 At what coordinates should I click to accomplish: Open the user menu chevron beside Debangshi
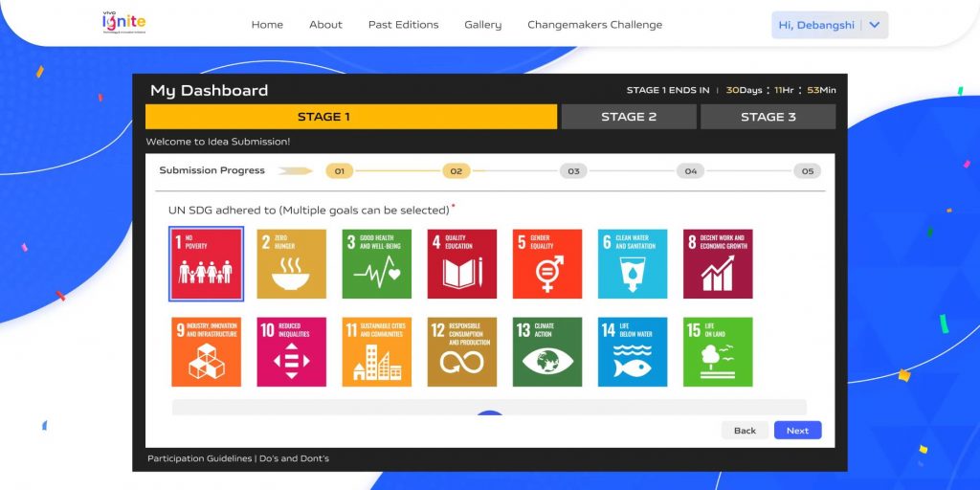pos(875,25)
